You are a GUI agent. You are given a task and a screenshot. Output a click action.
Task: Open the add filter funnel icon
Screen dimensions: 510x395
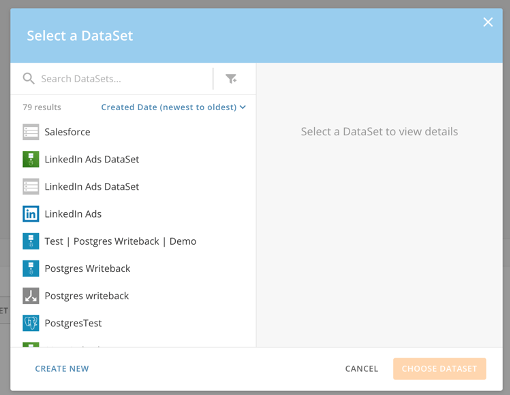(x=231, y=79)
